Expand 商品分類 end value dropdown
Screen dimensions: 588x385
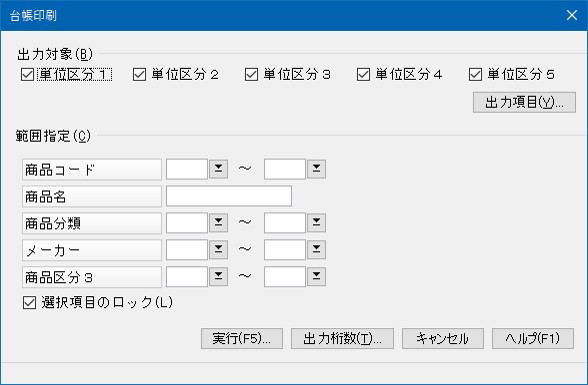pyautogui.click(x=316, y=223)
